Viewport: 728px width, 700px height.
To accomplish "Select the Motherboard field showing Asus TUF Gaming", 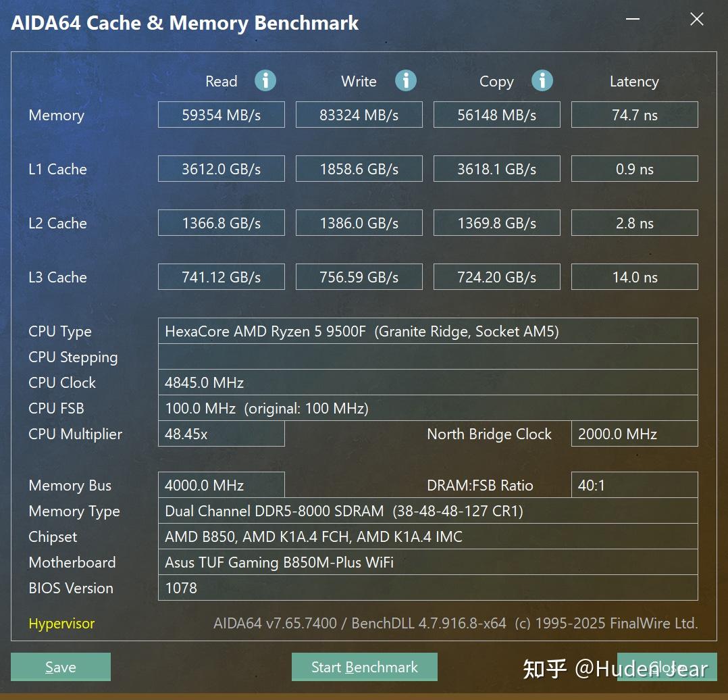I will [427, 562].
